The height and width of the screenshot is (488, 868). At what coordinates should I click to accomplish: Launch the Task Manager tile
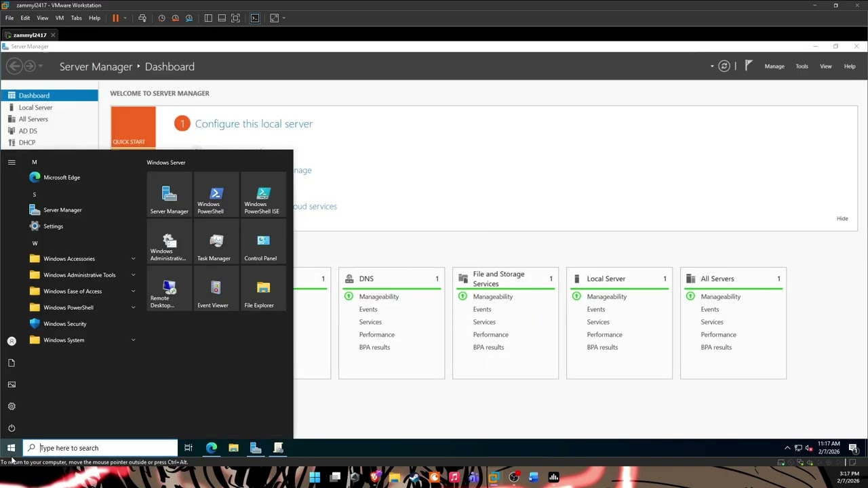216,242
